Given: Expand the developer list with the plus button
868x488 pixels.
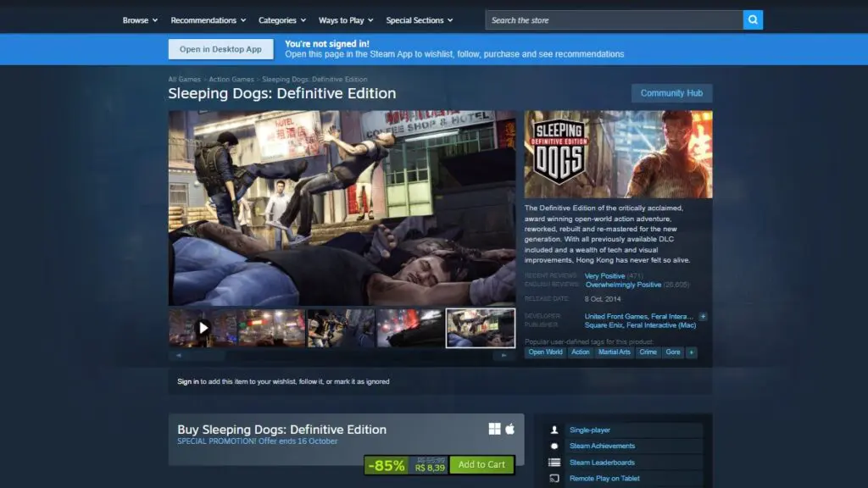Looking at the screenshot, I should point(703,316).
